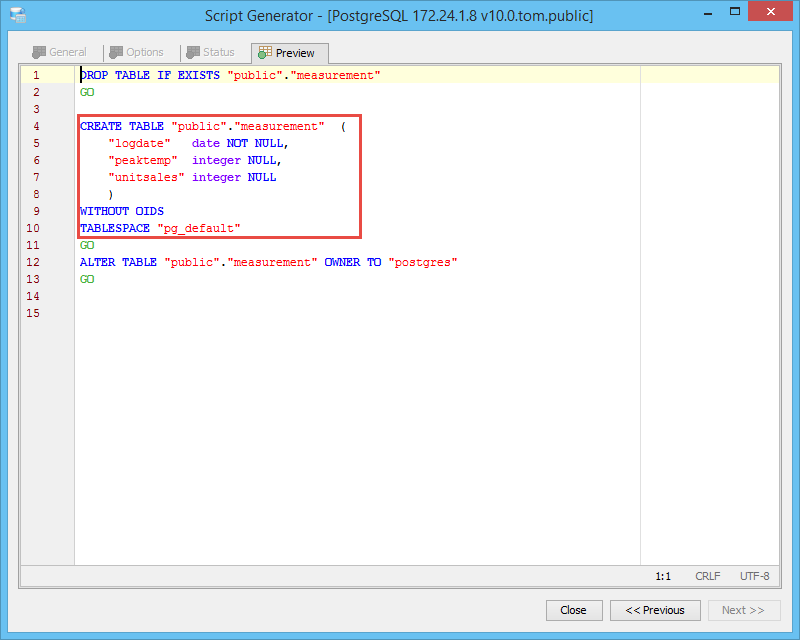Click line number 4 in the gutter
The width and height of the screenshot is (800, 640).
[36, 126]
